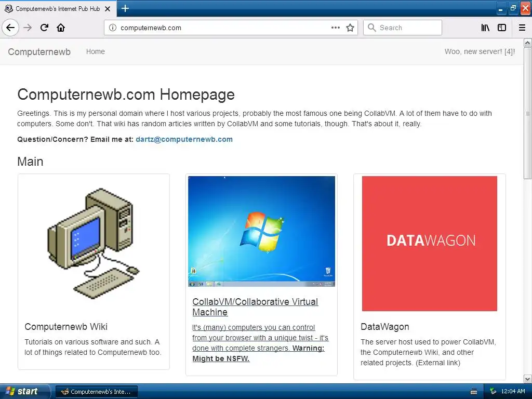This screenshot has height=399, width=532.
Task: Minimize the browser window
Action: 501,9
